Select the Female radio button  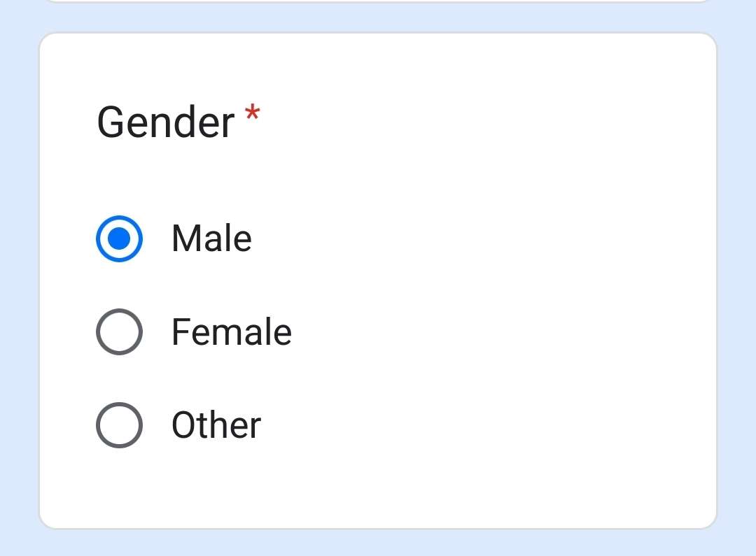[x=119, y=332]
